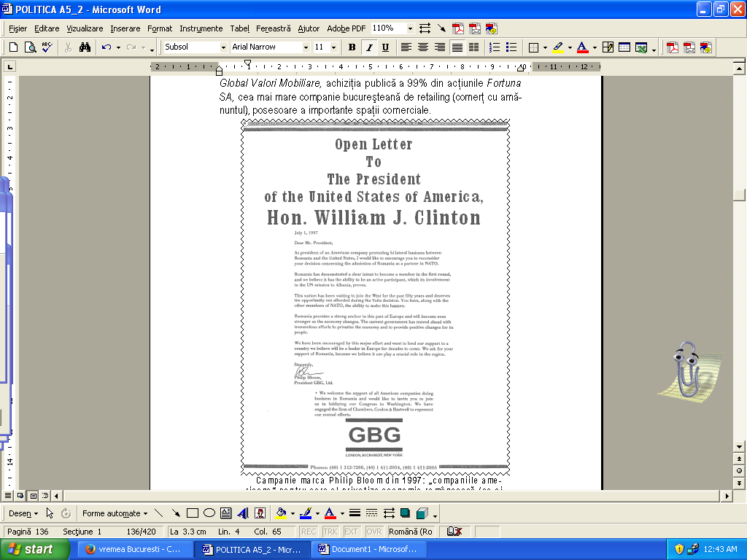Align text to the right
The width and height of the screenshot is (747, 560).
pyautogui.click(x=440, y=47)
